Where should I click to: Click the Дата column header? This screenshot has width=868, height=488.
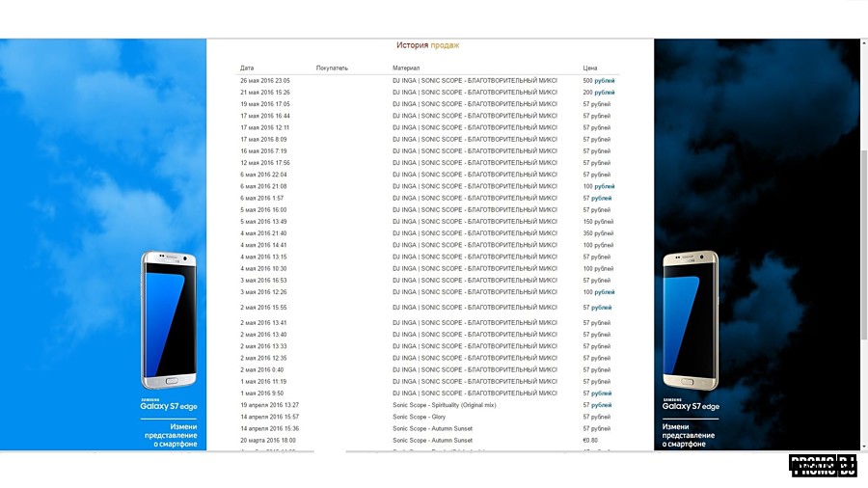[x=247, y=68]
